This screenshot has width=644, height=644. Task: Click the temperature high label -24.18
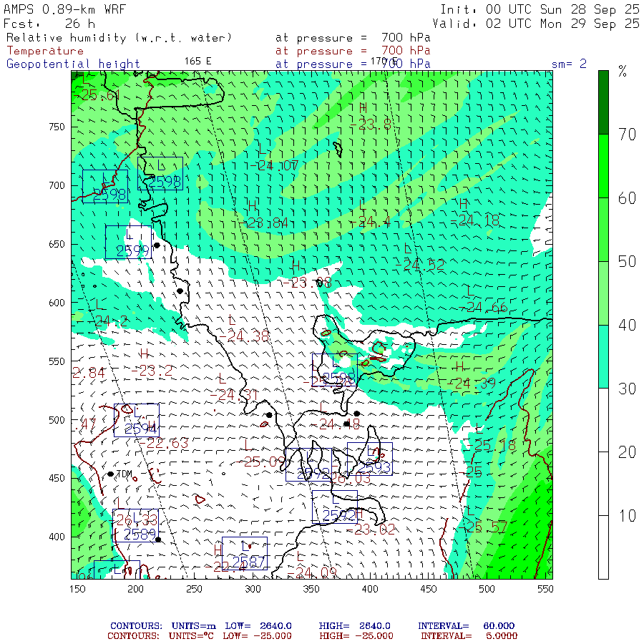(475, 220)
